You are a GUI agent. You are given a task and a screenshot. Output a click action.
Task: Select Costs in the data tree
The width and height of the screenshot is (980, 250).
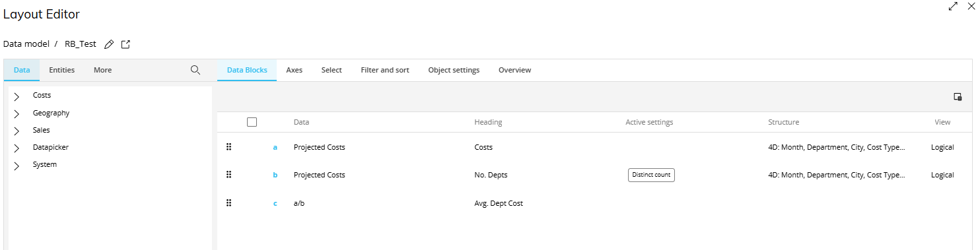42,96
